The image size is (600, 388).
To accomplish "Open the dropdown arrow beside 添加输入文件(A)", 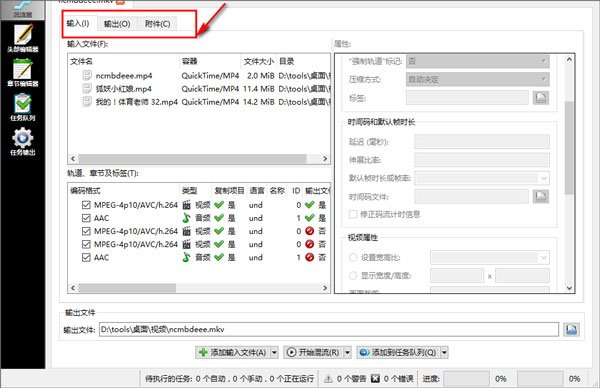I will (x=274, y=352).
